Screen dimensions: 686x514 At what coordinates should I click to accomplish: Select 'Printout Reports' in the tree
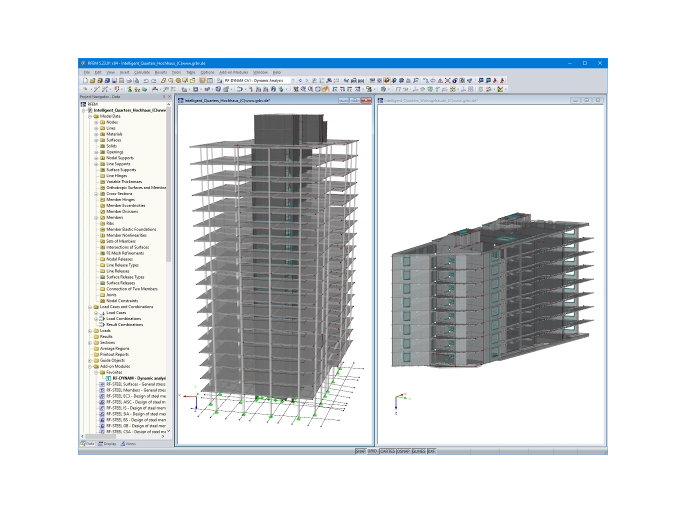114,354
